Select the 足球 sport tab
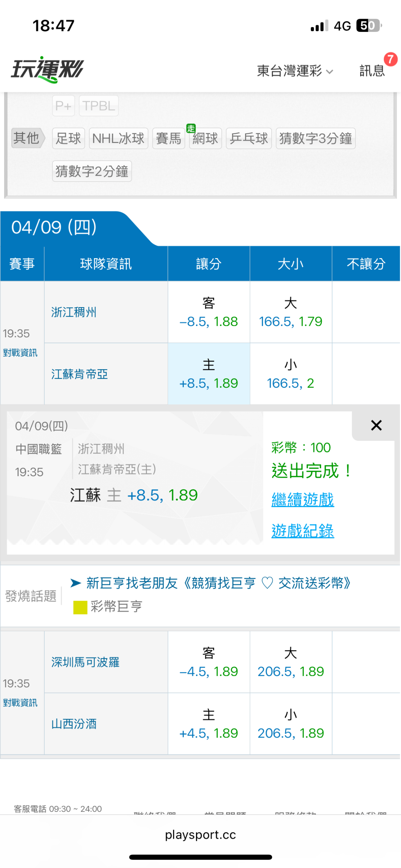401x868 pixels. (68, 139)
